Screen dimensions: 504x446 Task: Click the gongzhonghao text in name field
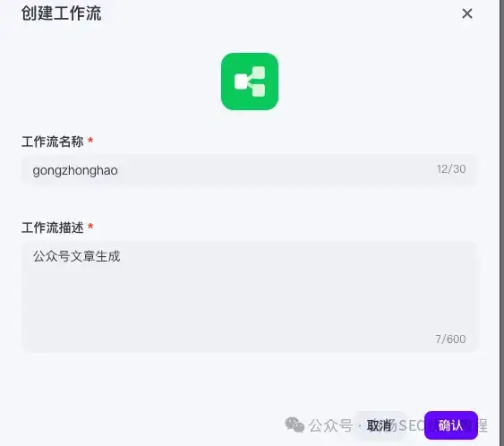click(75, 170)
